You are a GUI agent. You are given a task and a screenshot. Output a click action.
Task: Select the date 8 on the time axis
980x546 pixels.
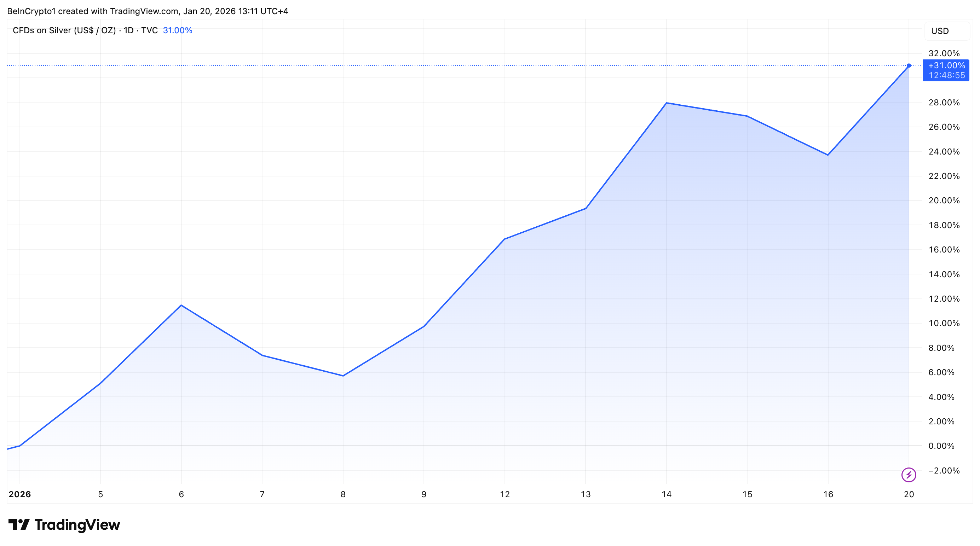pos(342,494)
